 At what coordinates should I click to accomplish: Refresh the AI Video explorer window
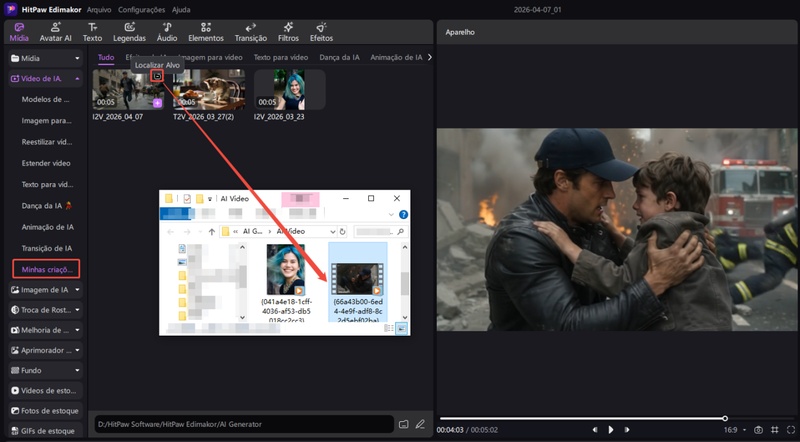pyautogui.click(x=342, y=232)
